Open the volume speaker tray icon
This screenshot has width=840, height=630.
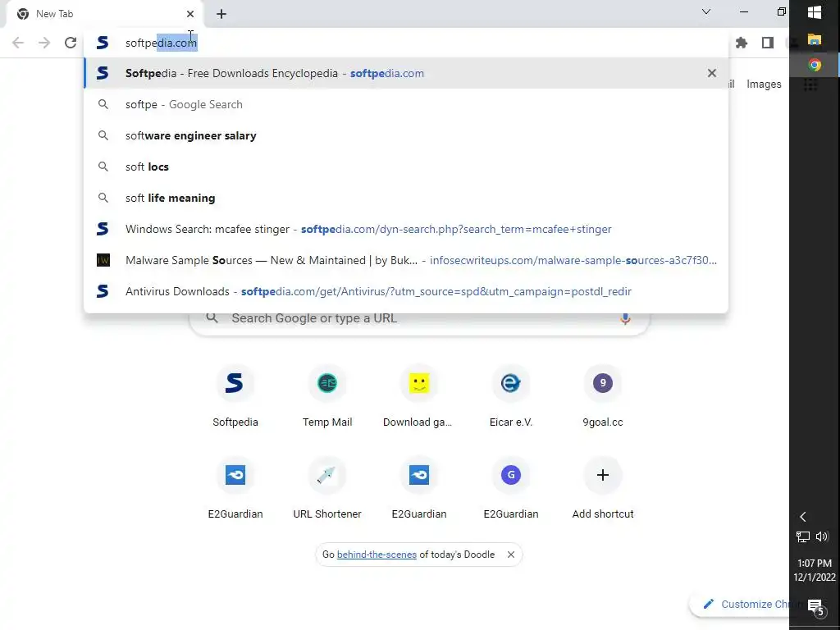(x=822, y=536)
